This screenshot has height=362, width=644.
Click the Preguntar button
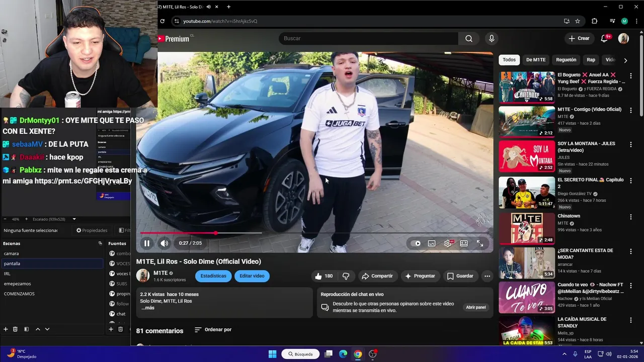click(420, 276)
